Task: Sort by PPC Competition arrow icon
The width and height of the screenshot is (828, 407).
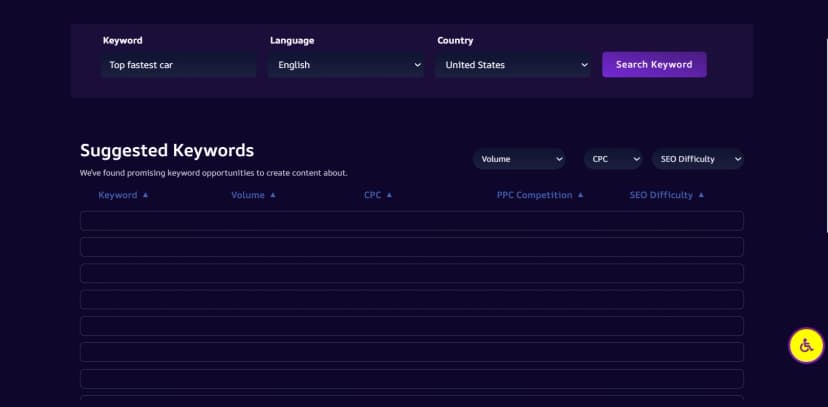Action: pos(580,195)
